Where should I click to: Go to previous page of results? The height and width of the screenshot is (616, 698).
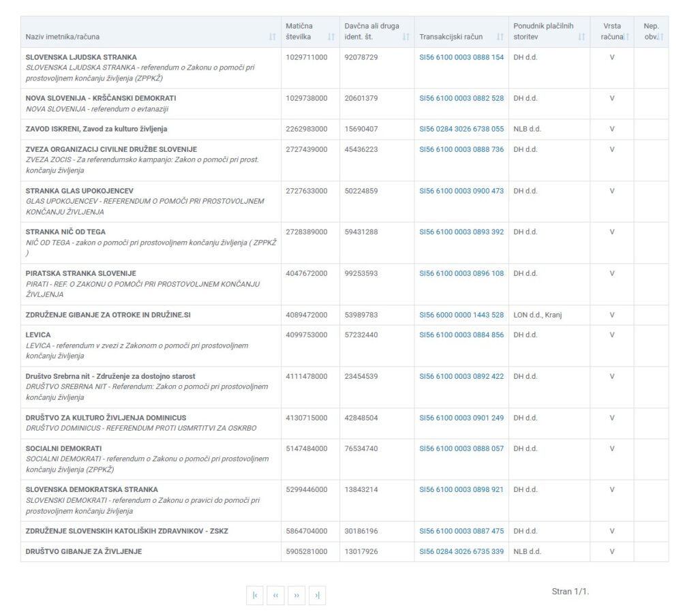[x=275, y=596]
